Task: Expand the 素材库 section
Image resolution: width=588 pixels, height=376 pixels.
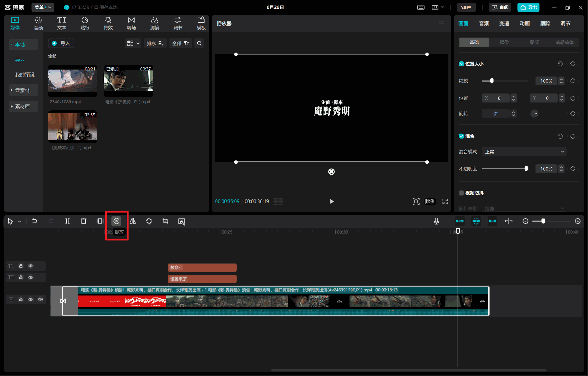Action: click(23, 106)
